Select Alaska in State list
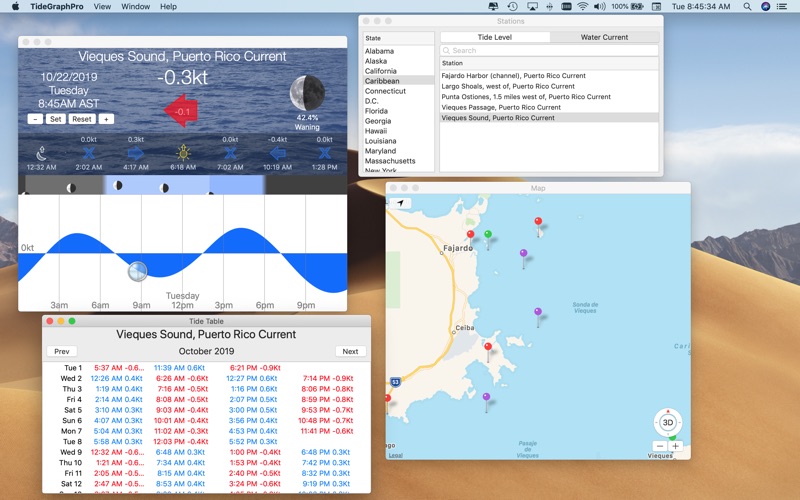 398,61
